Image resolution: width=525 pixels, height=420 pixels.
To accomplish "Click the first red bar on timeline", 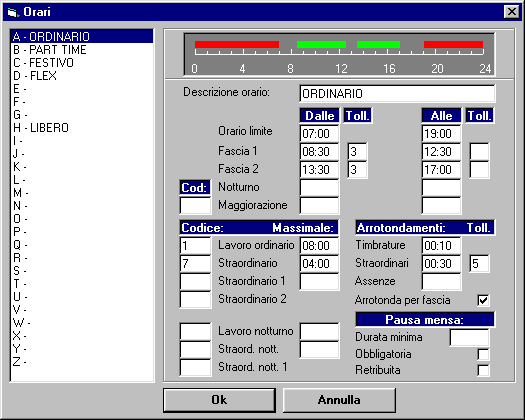I will (x=237, y=44).
